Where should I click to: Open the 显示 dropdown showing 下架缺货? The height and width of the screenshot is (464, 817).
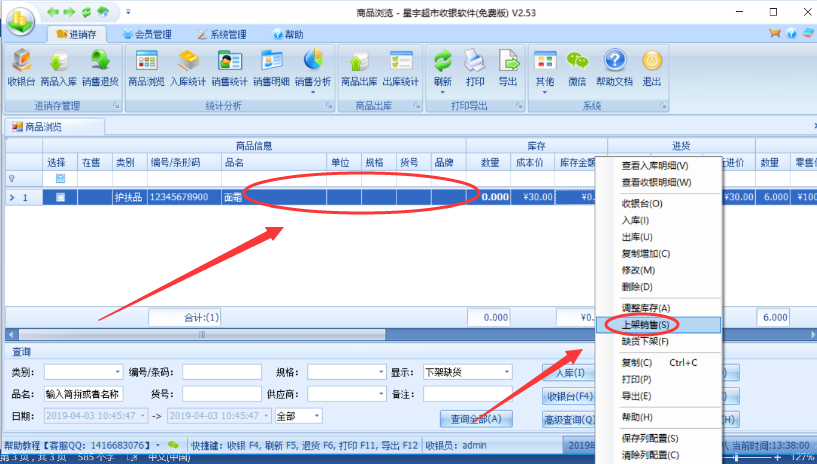click(506, 372)
